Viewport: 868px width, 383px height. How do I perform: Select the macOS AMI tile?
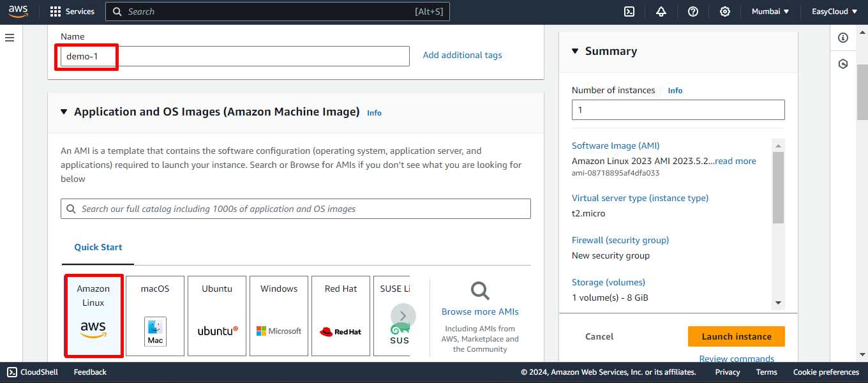[155, 316]
